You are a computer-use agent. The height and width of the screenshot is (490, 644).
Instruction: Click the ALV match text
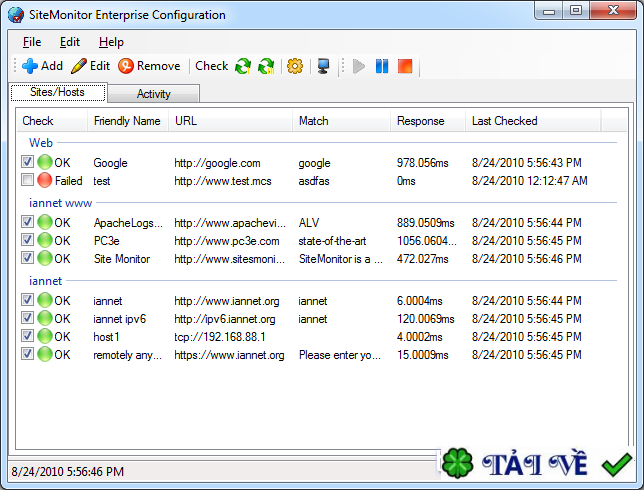pos(309,223)
